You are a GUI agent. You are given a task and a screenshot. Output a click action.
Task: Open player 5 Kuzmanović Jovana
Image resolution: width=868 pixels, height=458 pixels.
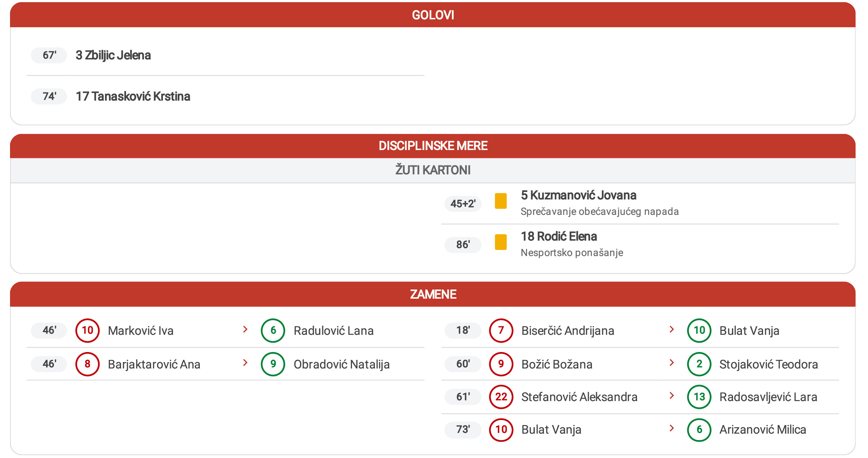pyautogui.click(x=578, y=195)
